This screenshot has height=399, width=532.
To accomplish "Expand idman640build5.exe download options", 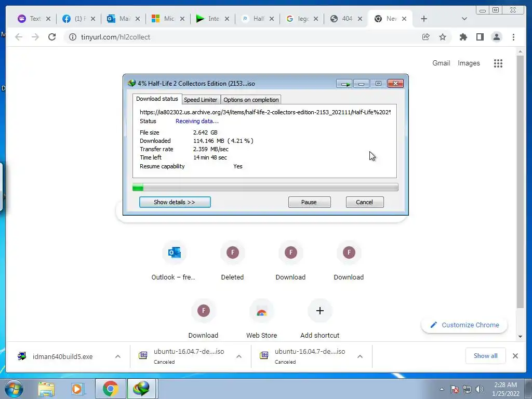I will [x=118, y=356].
